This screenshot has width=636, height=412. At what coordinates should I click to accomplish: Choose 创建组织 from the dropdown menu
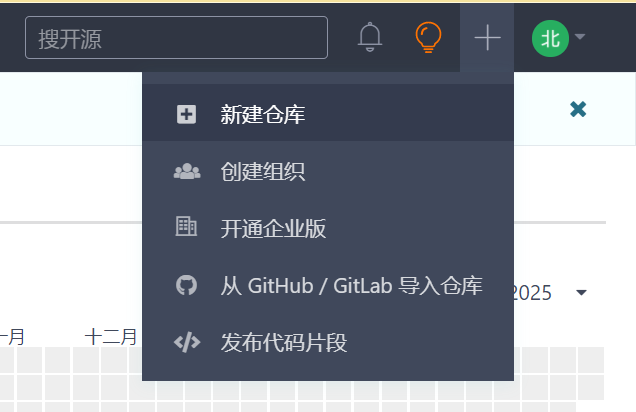[x=328, y=171]
